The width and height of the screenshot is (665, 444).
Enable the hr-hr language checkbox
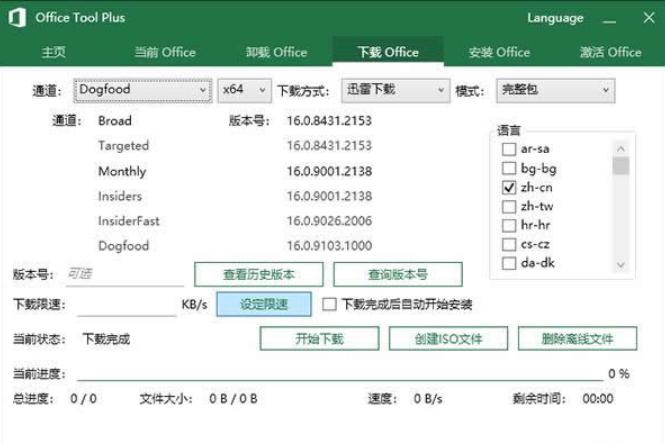pyautogui.click(x=509, y=225)
